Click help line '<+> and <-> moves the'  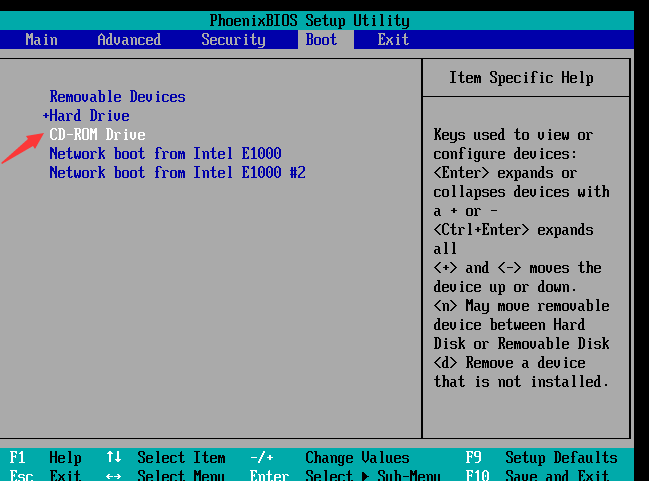517,268
